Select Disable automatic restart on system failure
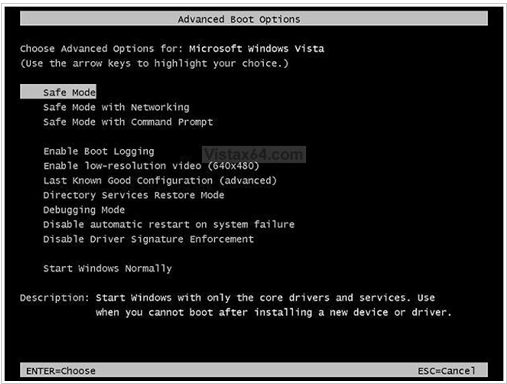This screenshot has width=507, height=384. [169, 224]
